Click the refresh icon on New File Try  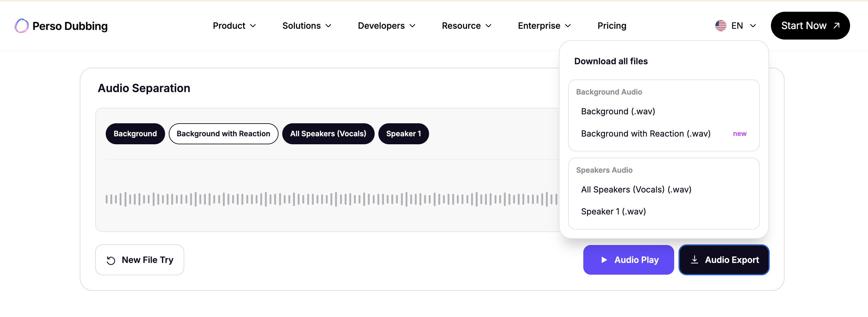pyautogui.click(x=111, y=260)
